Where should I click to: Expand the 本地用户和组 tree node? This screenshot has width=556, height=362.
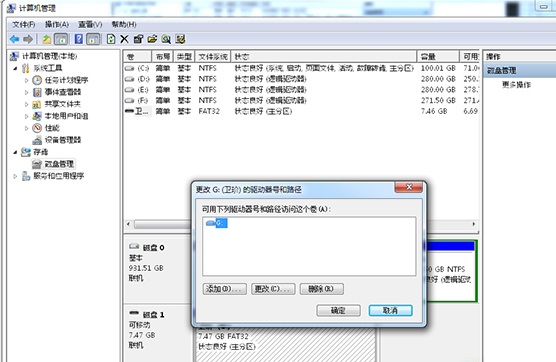pyautogui.click(x=26, y=116)
